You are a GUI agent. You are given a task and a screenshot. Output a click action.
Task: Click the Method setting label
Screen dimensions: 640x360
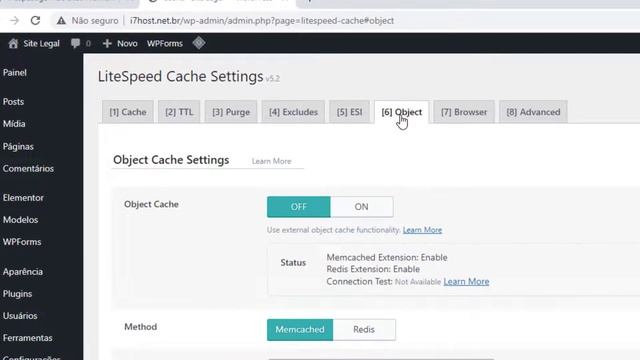coord(140,327)
